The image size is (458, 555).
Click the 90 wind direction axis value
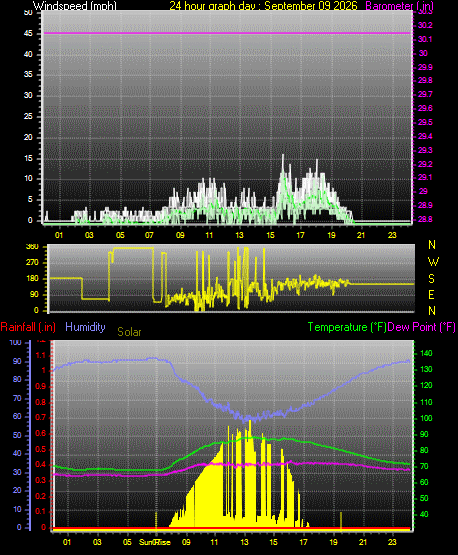[34, 294]
